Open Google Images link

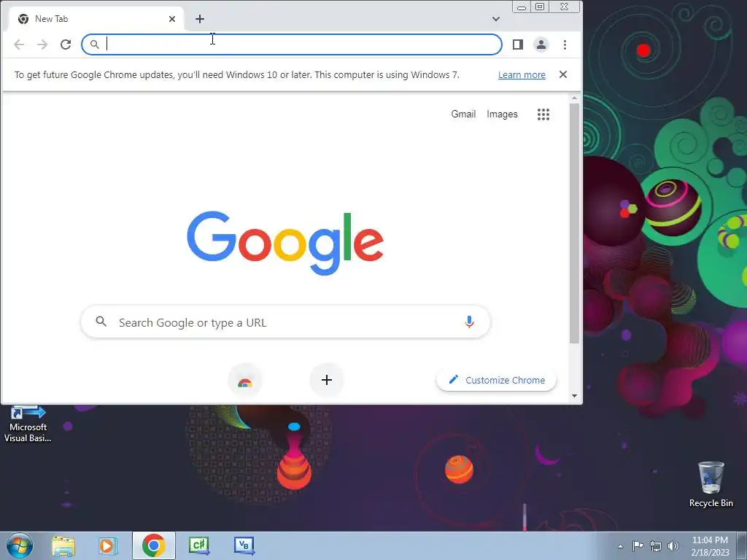tap(502, 114)
